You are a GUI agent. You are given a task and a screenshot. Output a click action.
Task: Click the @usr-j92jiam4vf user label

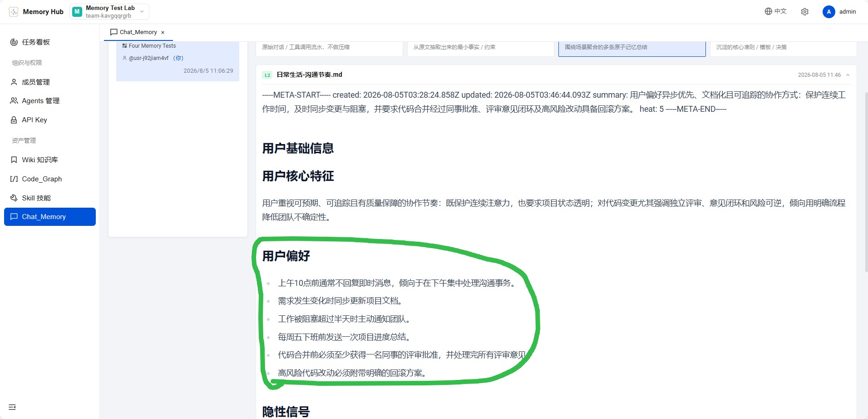pos(148,58)
